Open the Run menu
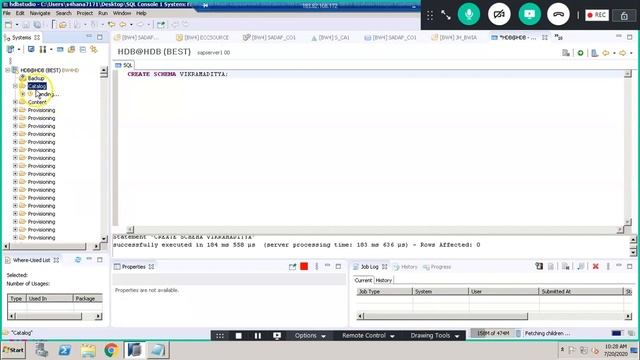 [103, 13]
